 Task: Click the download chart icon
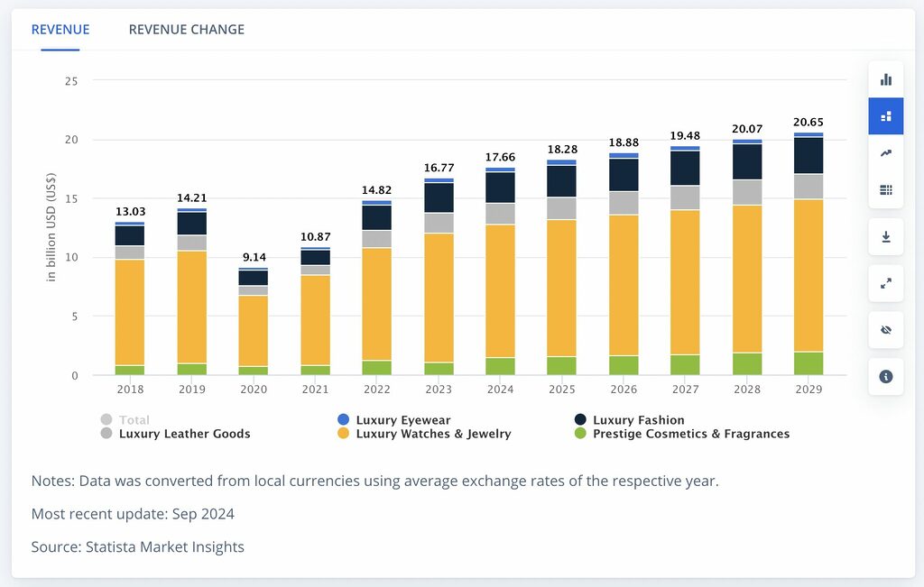885,237
